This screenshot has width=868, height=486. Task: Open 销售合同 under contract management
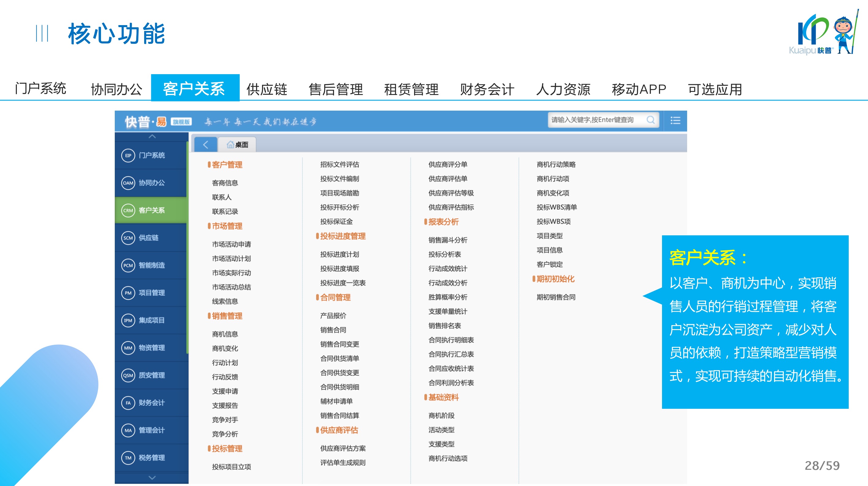coord(333,330)
